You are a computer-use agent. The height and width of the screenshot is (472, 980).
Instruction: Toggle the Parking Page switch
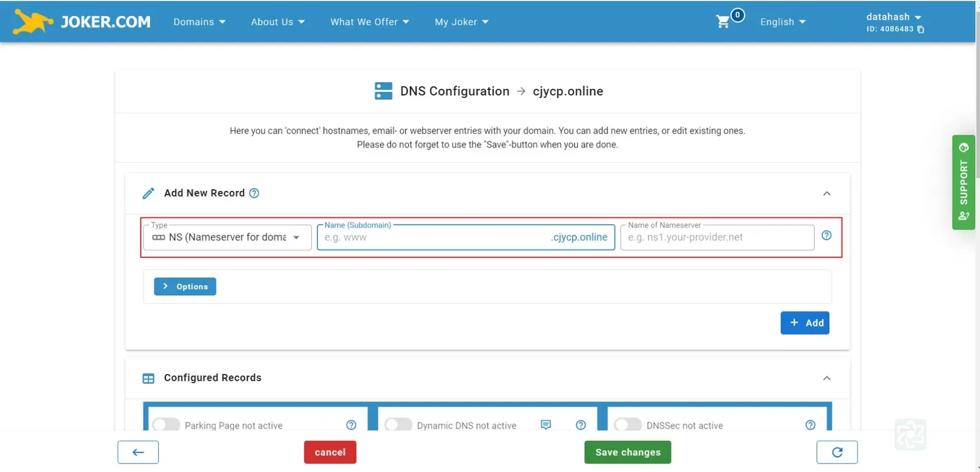coord(166,424)
